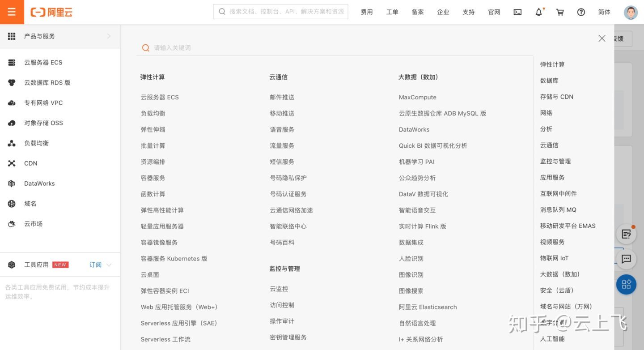Open the 支持 menu
This screenshot has height=350, width=644.
click(469, 12)
